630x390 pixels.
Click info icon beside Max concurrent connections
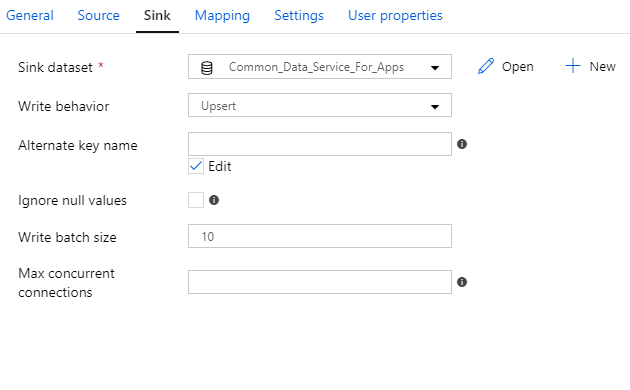(x=462, y=282)
